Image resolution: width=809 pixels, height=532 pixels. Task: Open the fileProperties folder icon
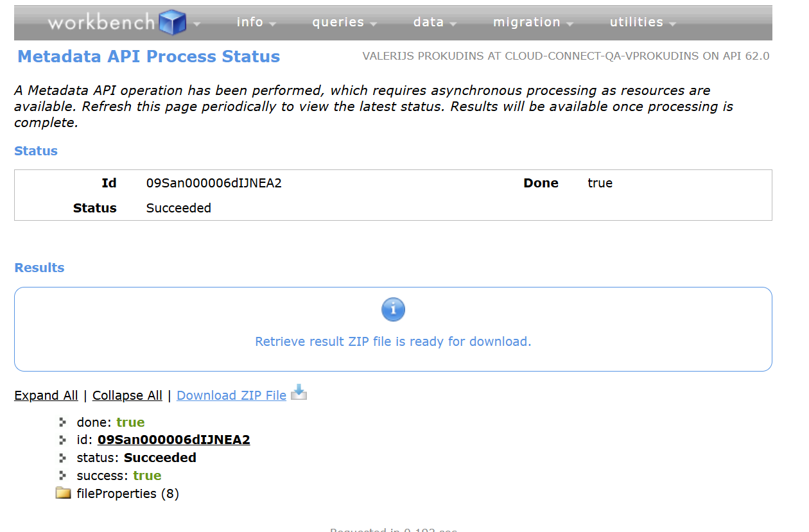[63, 493]
